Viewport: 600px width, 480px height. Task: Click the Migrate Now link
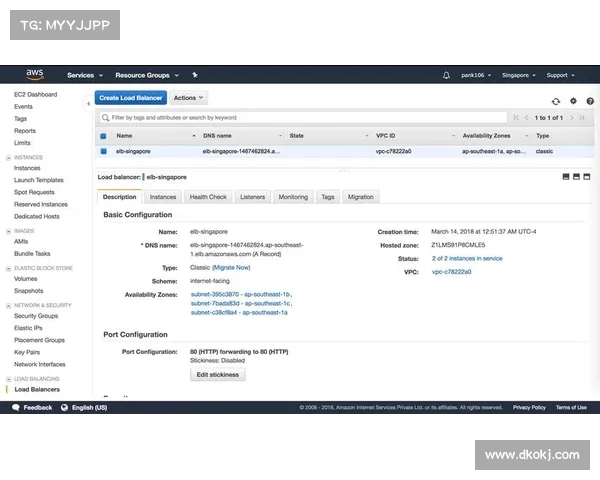(231, 268)
